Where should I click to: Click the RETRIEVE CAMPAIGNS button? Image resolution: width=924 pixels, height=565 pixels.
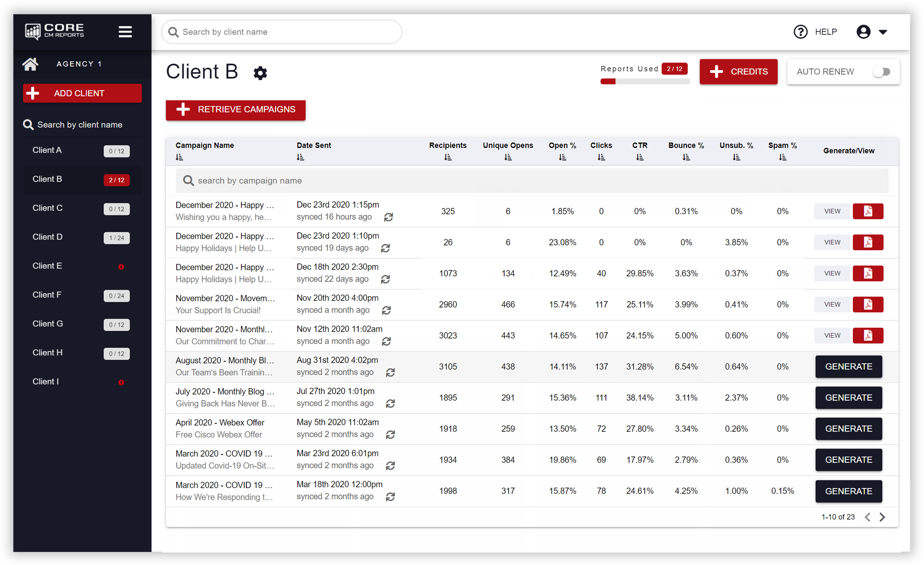pyautogui.click(x=235, y=109)
